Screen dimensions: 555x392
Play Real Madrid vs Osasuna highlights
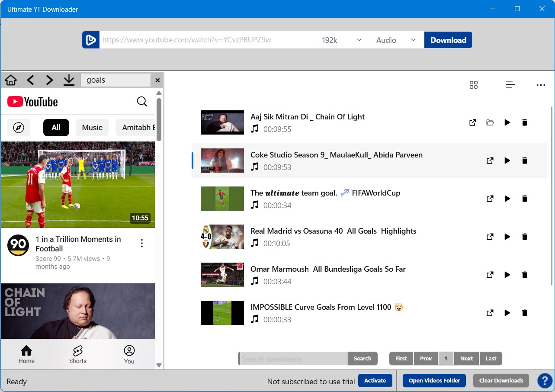tap(507, 237)
